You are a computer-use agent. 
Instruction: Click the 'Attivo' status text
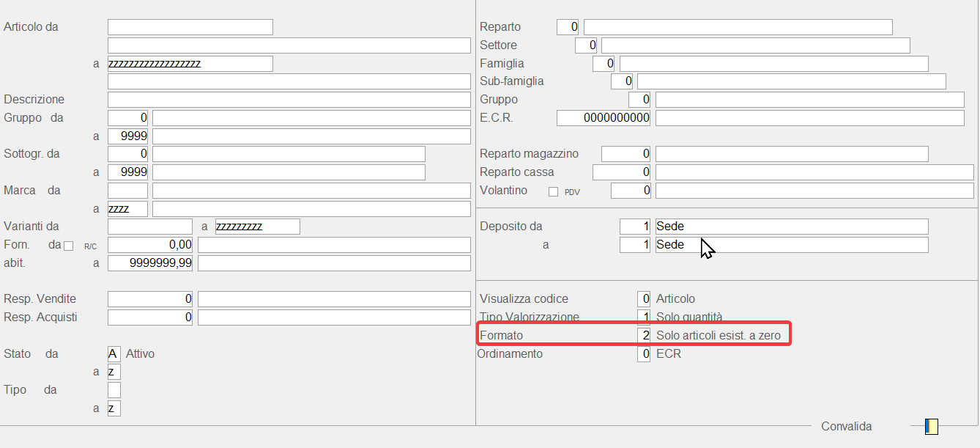coord(140,354)
